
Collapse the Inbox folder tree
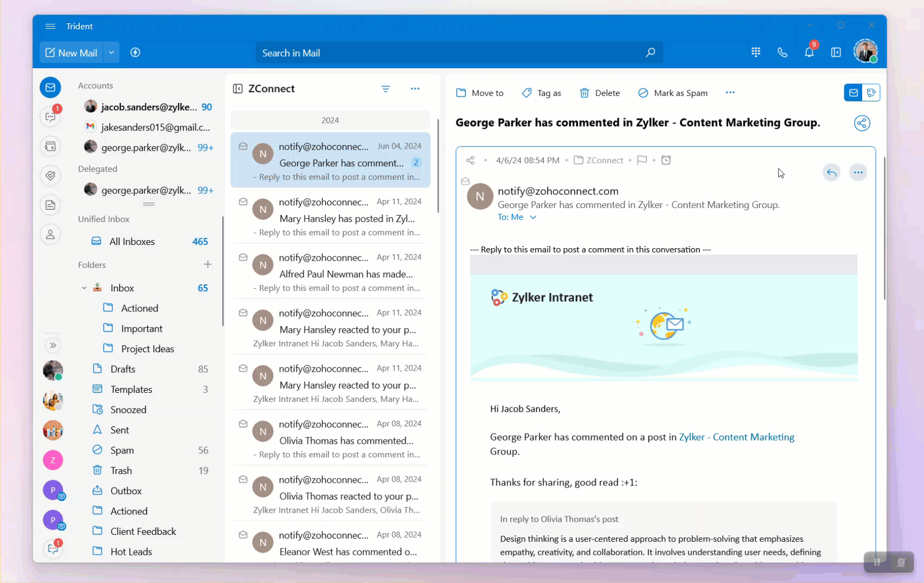pos(84,288)
